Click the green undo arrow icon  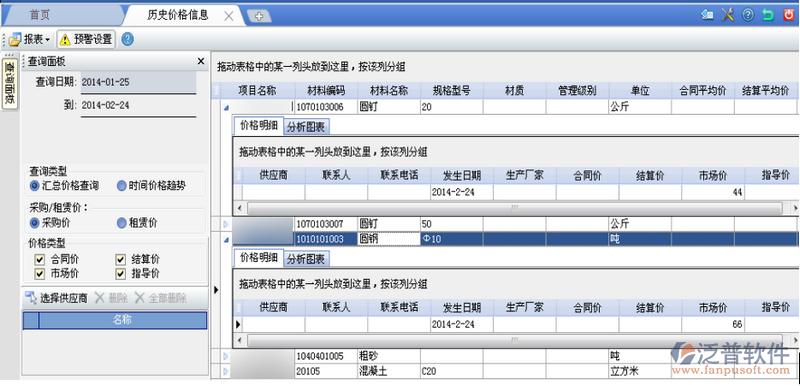[x=768, y=15]
